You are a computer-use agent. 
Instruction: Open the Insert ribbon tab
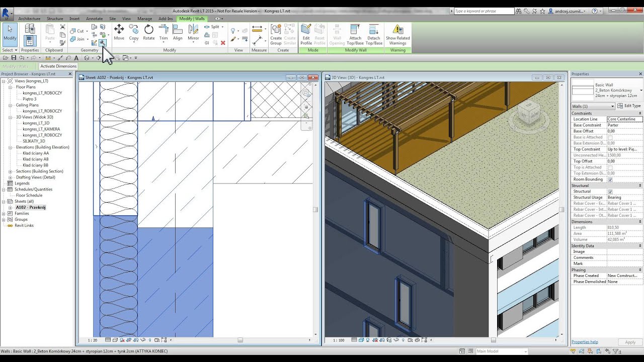tap(74, 19)
